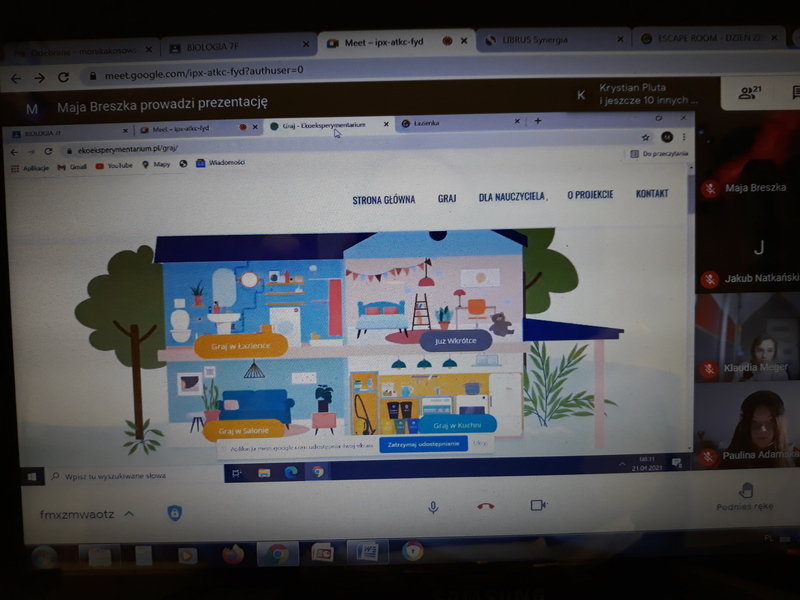Open Word from the taskbar
The height and width of the screenshot is (600, 800).
pos(366,552)
